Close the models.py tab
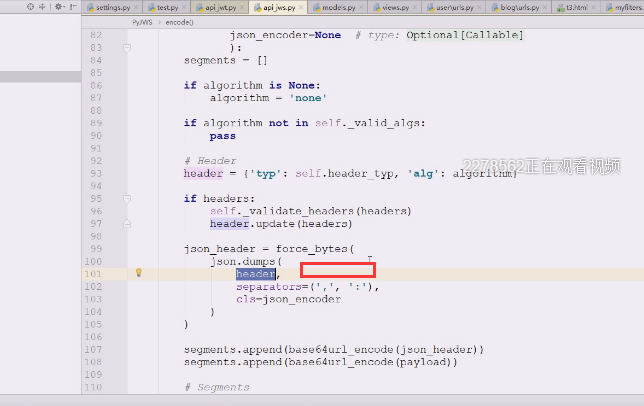The width and height of the screenshot is (644, 406). (x=361, y=7)
